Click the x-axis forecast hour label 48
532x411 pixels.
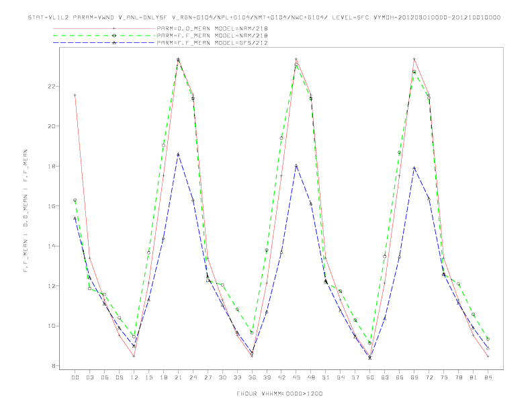point(311,377)
